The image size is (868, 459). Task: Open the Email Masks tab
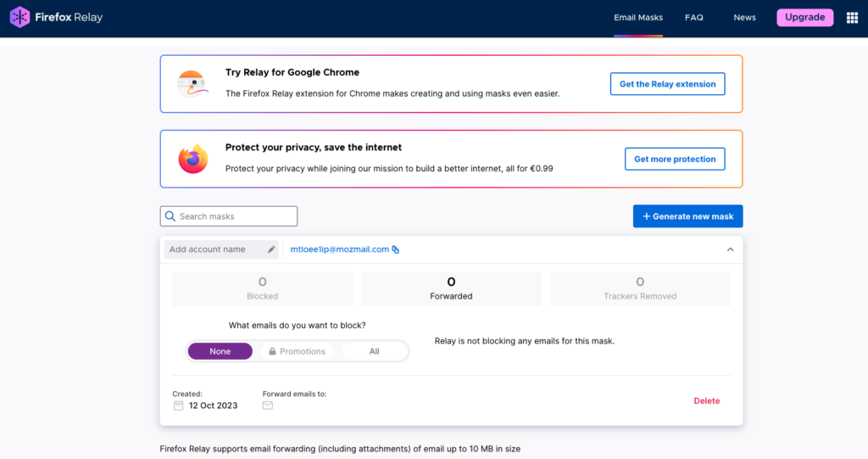click(638, 18)
